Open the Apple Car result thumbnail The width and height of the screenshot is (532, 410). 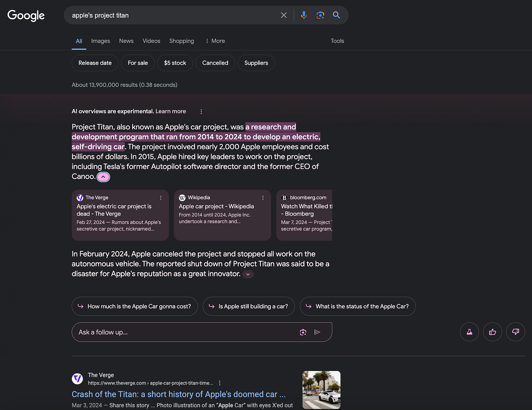coord(322,390)
